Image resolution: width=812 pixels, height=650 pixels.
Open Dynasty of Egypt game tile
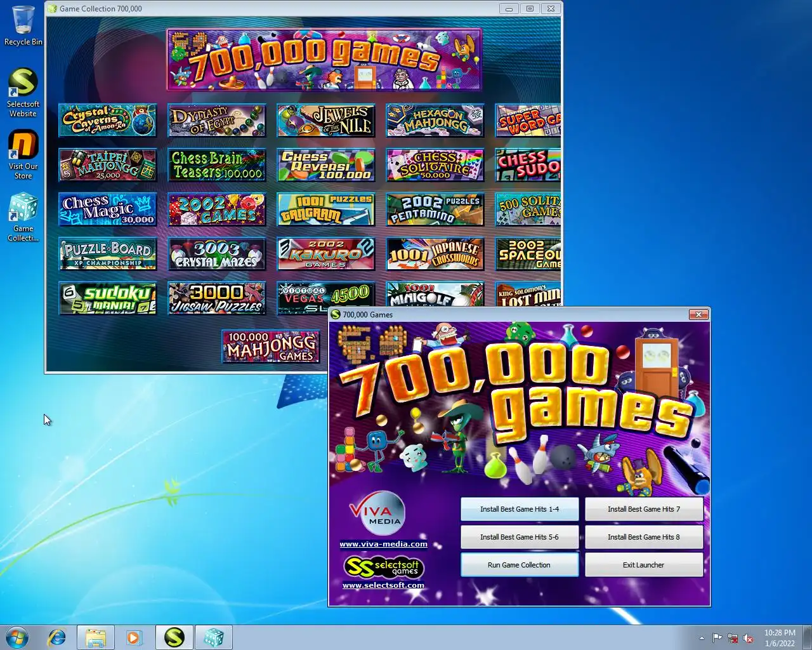pos(216,121)
